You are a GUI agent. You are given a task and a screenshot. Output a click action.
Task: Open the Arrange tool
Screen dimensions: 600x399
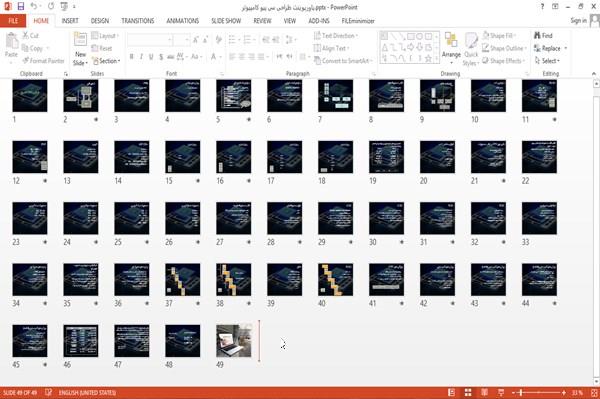pos(451,46)
